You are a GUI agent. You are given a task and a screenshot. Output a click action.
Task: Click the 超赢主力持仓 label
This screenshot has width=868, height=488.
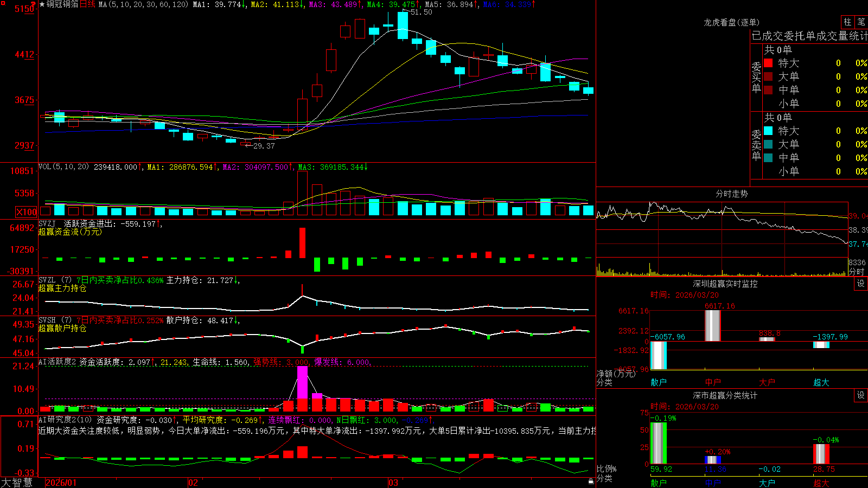(62, 288)
